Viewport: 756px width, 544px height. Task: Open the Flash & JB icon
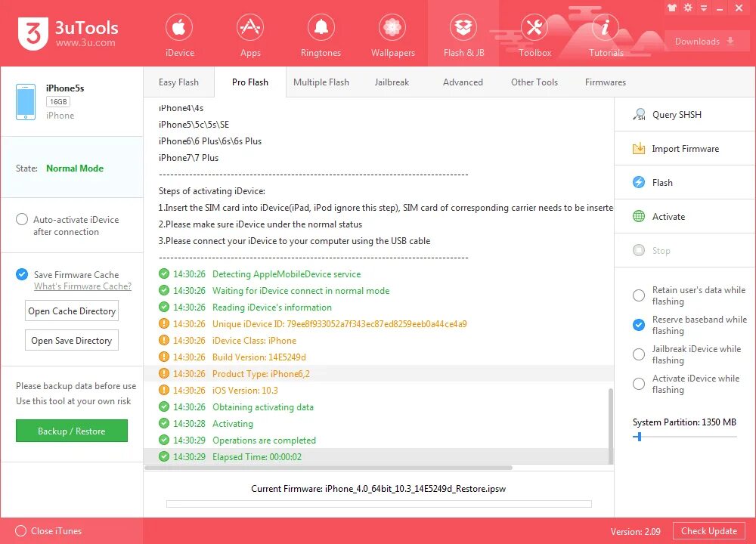click(463, 27)
